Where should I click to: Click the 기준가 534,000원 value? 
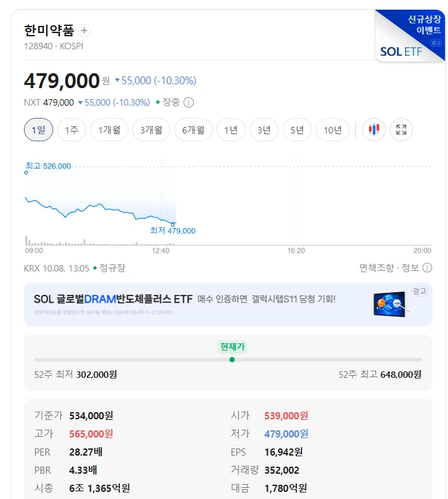click(91, 415)
